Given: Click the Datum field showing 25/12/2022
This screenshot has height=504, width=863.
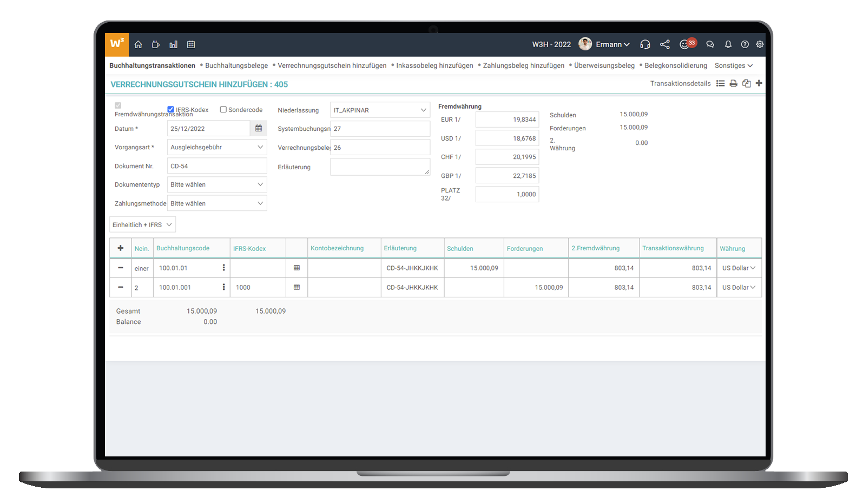Looking at the screenshot, I should 208,128.
